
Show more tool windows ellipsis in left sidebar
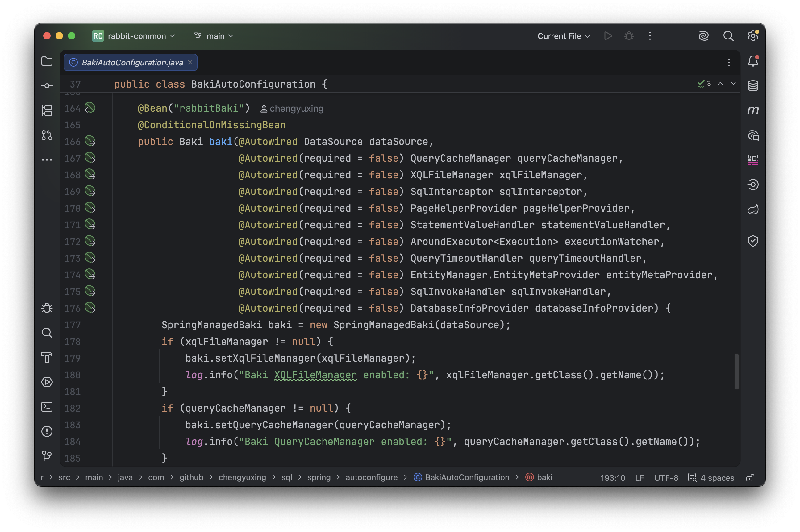coord(47,160)
